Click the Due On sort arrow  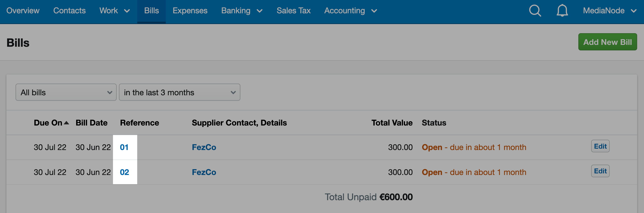[66, 123]
